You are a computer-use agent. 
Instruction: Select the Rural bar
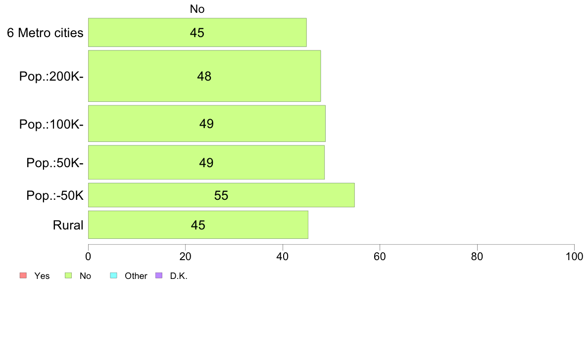coord(198,225)
